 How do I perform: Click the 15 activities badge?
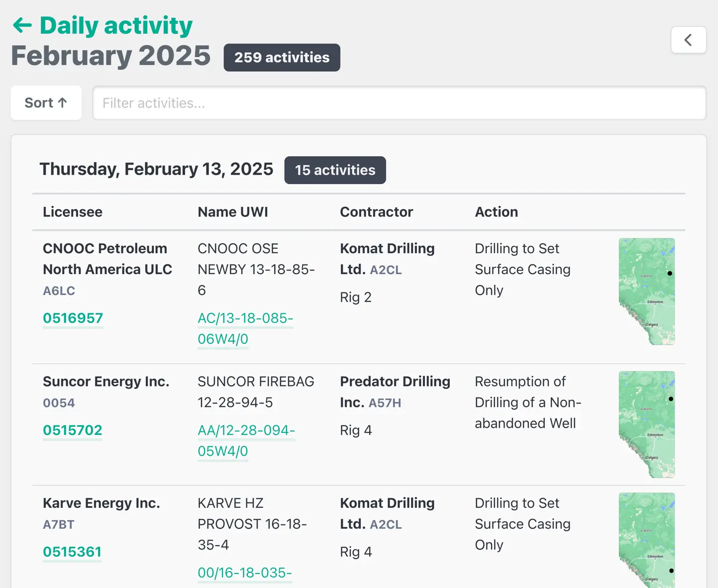click(x=335, y=170)
